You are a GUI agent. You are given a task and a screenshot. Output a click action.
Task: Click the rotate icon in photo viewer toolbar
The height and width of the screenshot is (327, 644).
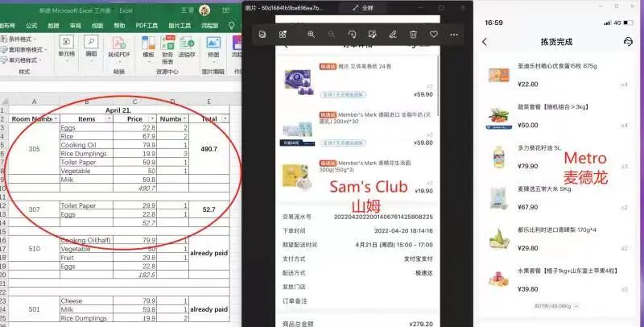click(x=352, y=35)
